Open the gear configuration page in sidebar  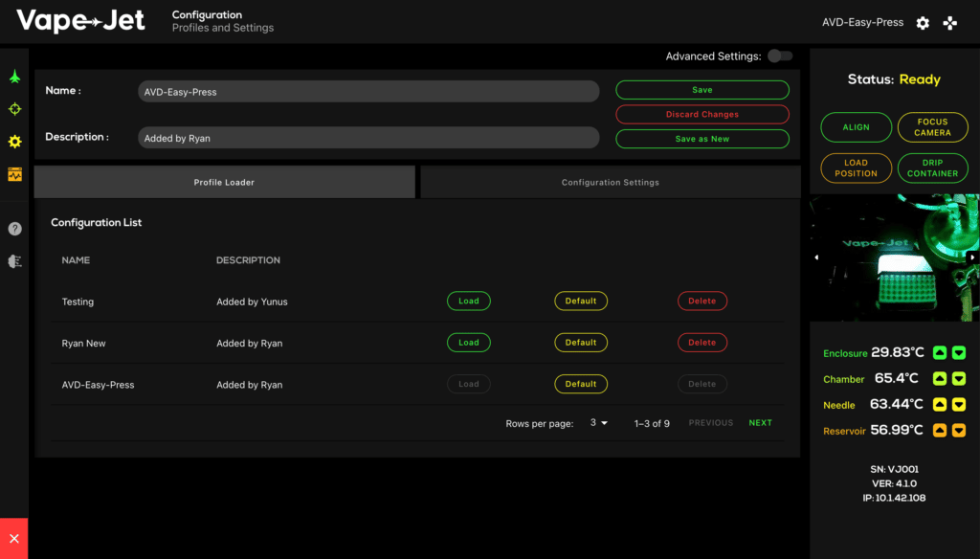click(x=15, y=142)
